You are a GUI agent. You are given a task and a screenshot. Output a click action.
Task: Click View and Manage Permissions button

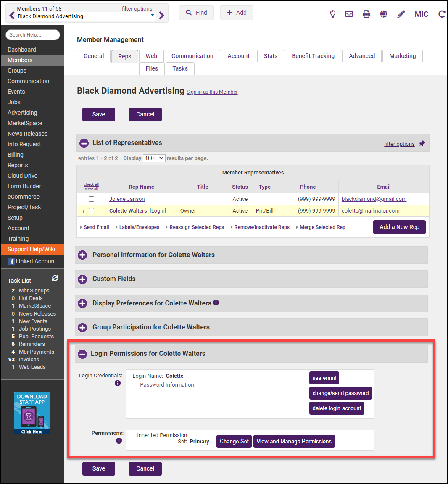pyautogui.click(x=294, y=442)
